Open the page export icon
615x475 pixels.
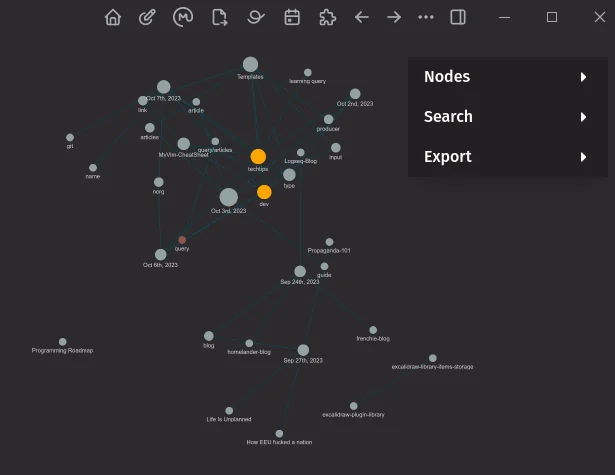(x=220, y=18)
